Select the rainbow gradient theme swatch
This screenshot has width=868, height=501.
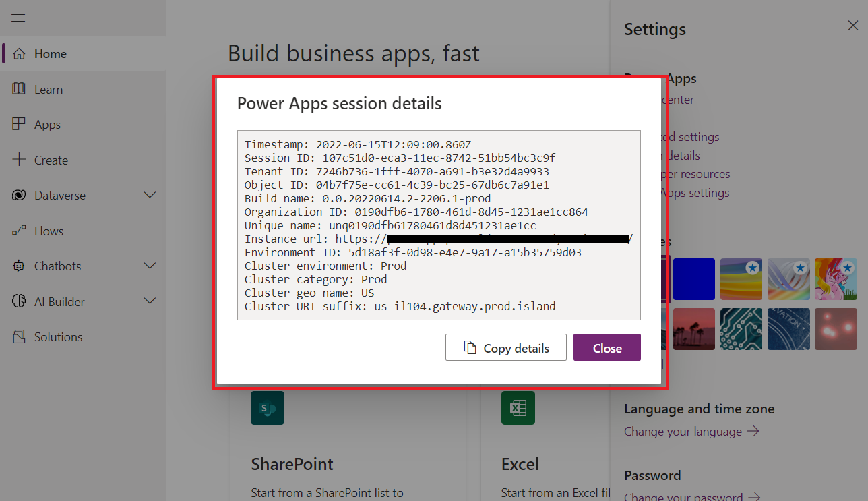pos(741,279)
